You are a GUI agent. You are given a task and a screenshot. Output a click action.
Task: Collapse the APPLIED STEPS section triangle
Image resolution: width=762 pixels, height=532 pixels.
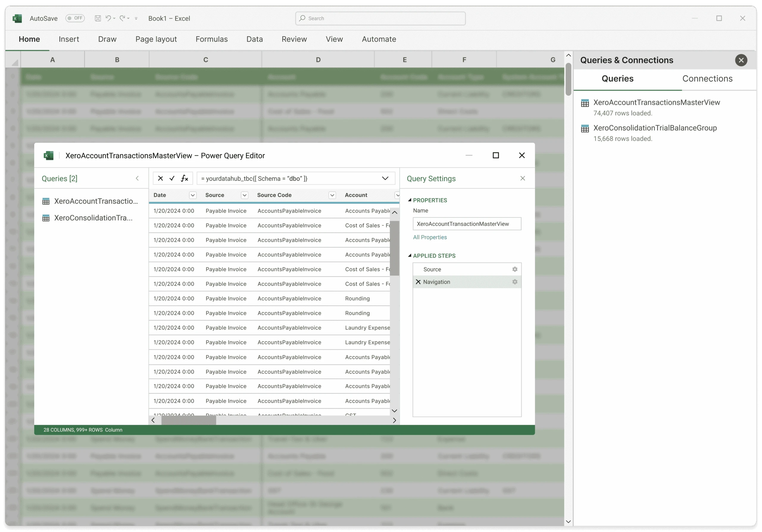[x=410, y=255]
